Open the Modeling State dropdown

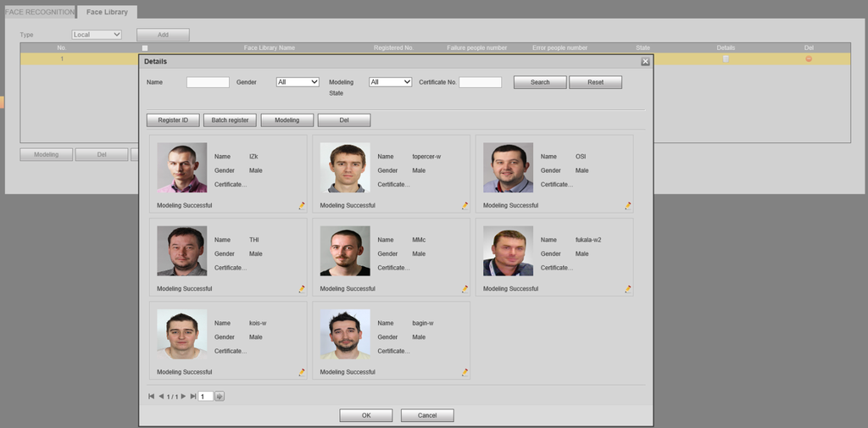pyautogui.click(x=390, y=82)
